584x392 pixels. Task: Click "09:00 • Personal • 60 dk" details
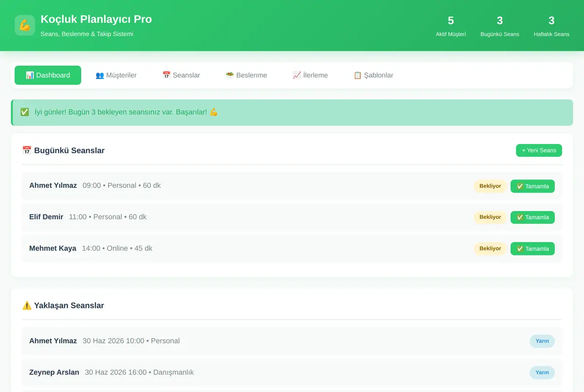[x=122, y=185]
